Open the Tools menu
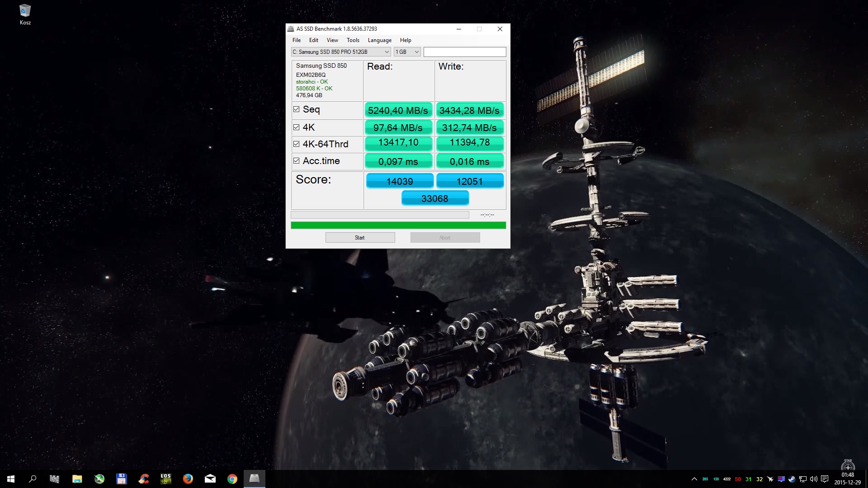This screenshot has width=868, height=488. click(353, 40)
